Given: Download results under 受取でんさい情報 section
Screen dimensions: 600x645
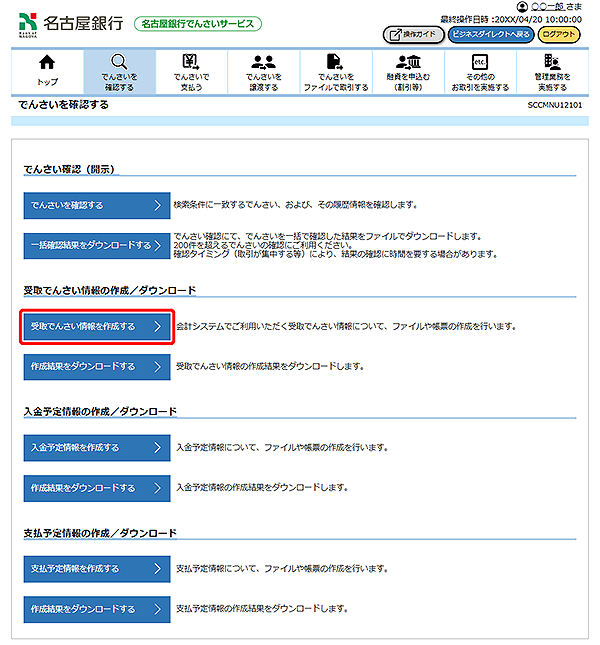Looking at the screenshot, I should (97, 367).
